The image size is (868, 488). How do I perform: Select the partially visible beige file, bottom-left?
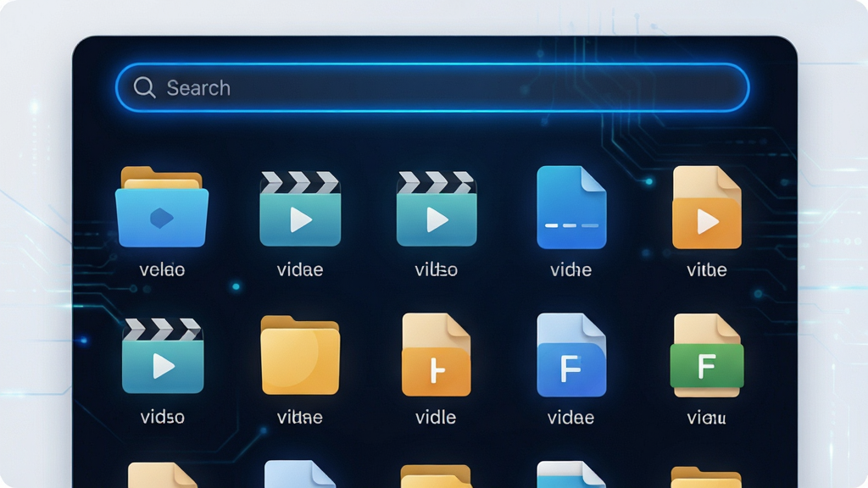point(162,475)
